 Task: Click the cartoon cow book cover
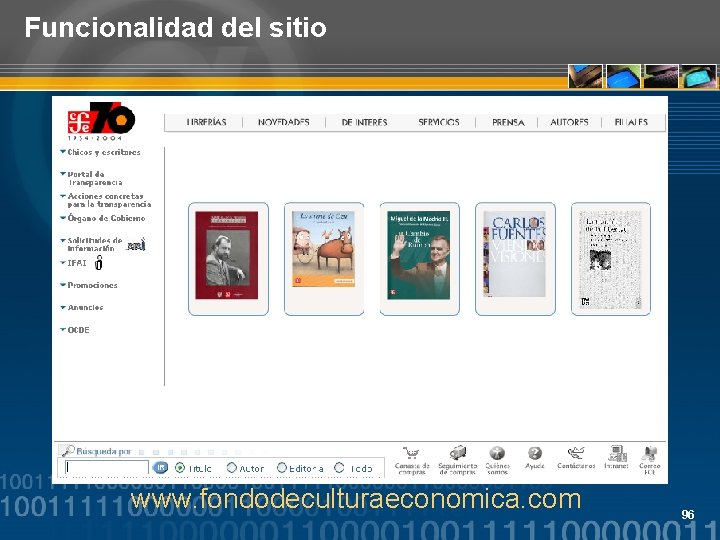(x=323, y=249)
